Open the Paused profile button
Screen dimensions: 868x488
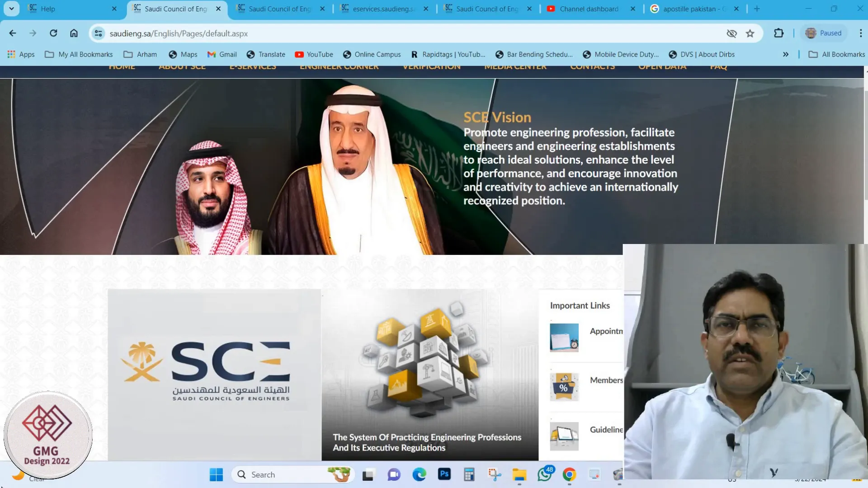pyautogui.click(x=824, y=33)
